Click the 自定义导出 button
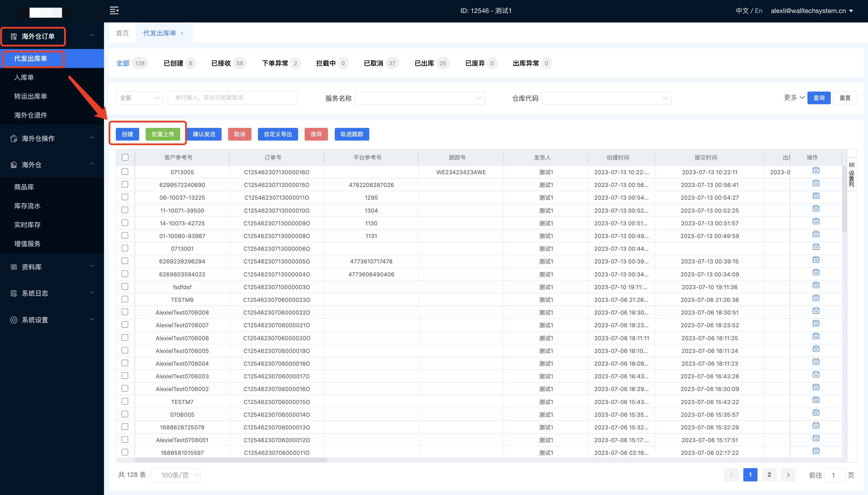The image size is (868, 495). [x=278, y=134]
